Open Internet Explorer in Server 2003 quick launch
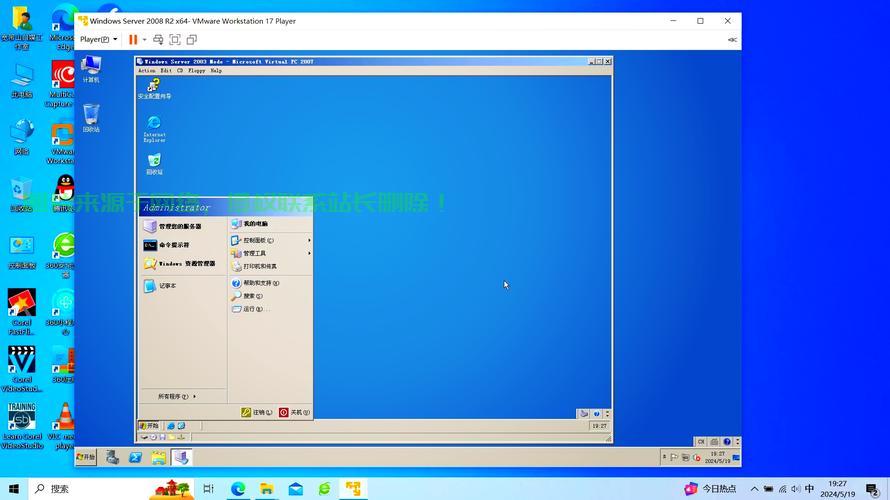The width and height of the screenshot is (890, 500). pos(171,426)
